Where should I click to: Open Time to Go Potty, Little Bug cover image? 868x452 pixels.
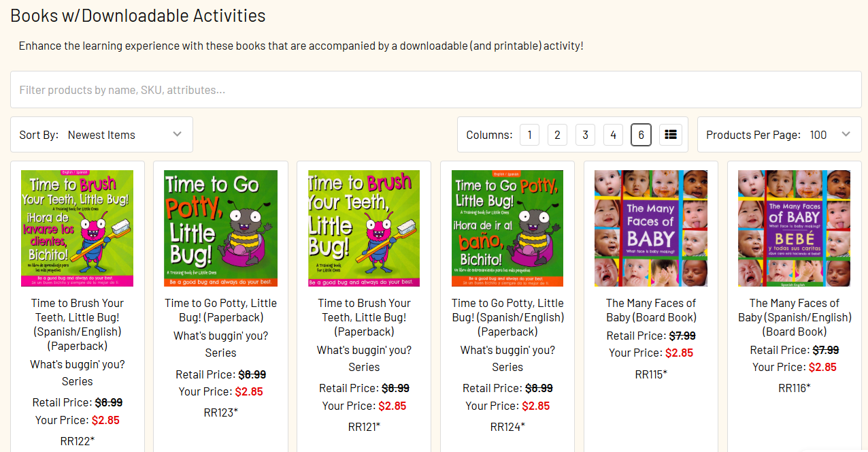click(220, 228)
